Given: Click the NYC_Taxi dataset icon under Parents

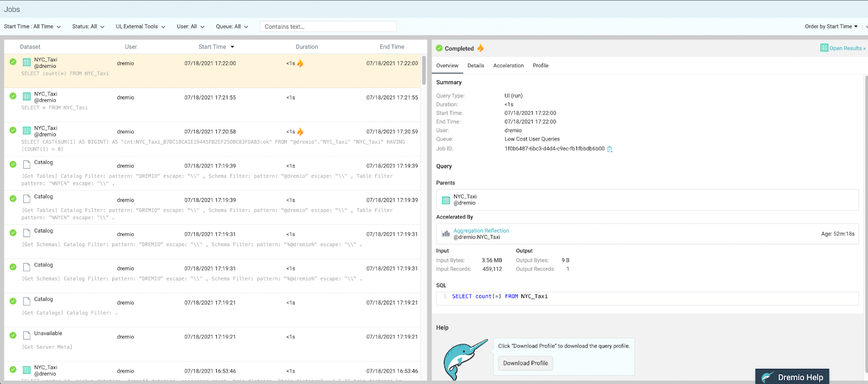Looking at the screenshot, I should [x=446, y=200].
